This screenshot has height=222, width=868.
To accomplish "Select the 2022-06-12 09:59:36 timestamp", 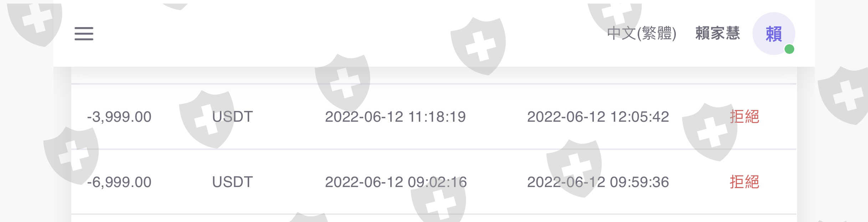I will click(598, 182).
